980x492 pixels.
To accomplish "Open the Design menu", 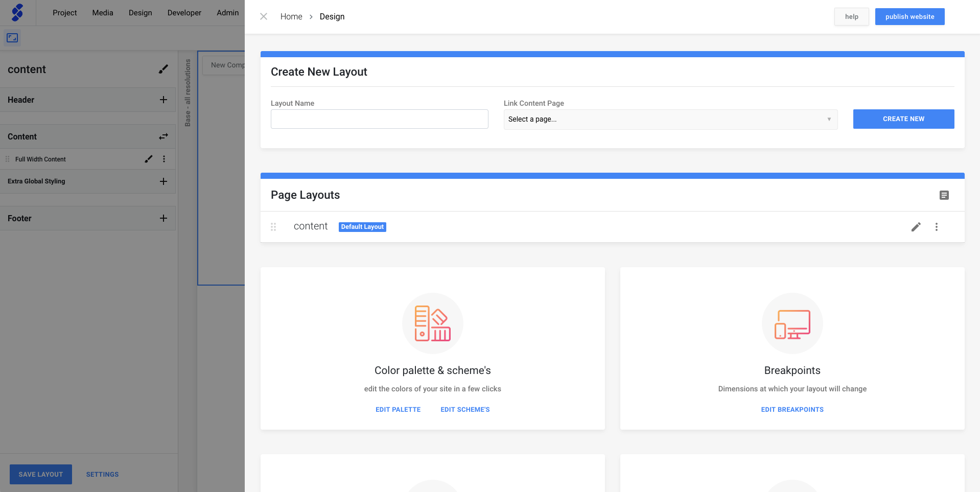I will pyautogui.click(x=141, y=13).
